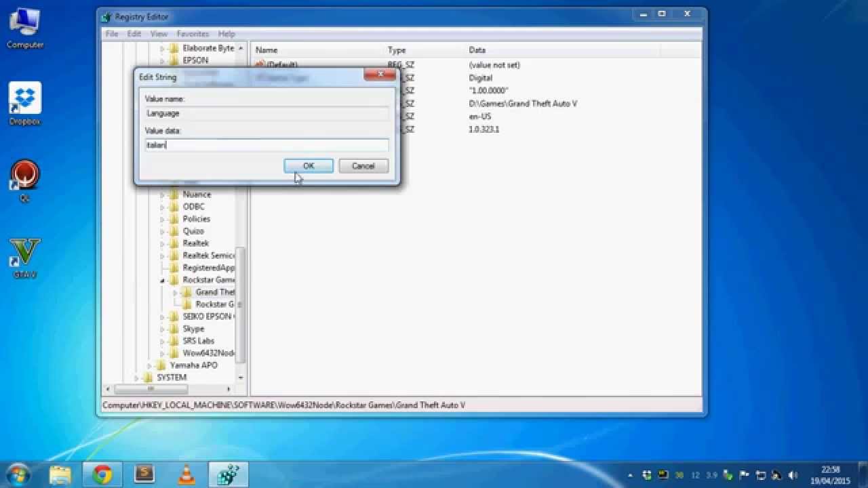Select the RegisteredApplications key
This screenshot has height=488, width=868.
click(208, 268)
